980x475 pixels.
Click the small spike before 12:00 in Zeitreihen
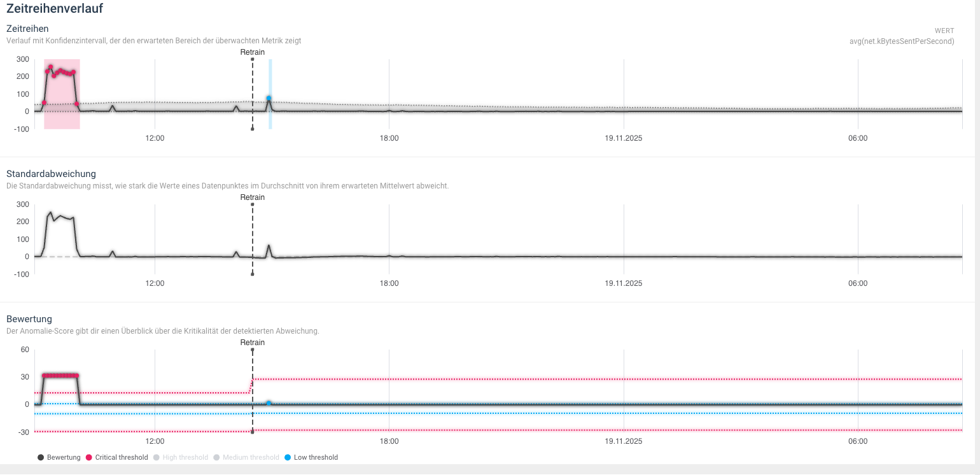point(113,106)
